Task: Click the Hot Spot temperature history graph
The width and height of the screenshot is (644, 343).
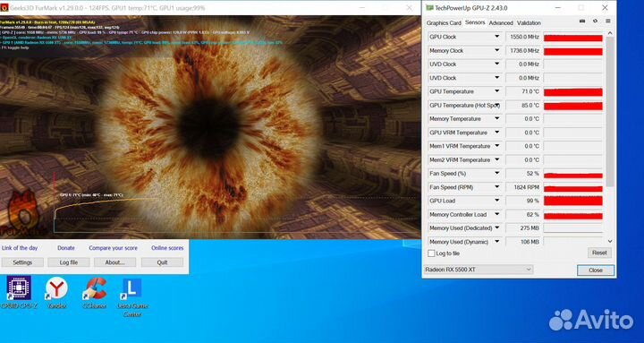Action: coord(573,106)
